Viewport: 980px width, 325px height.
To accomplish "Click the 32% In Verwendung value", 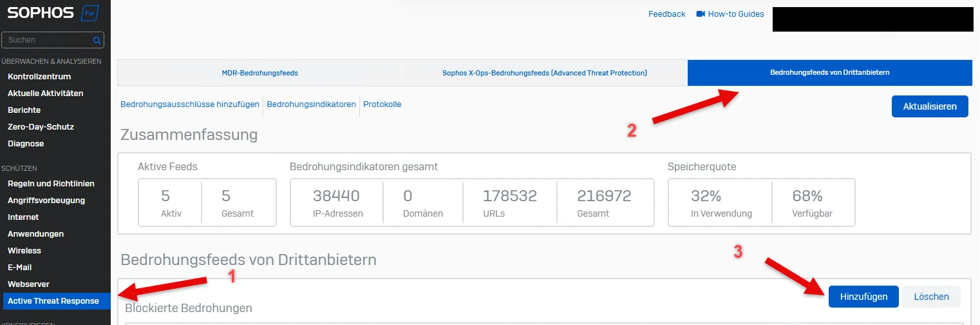I will coord(706,196).
